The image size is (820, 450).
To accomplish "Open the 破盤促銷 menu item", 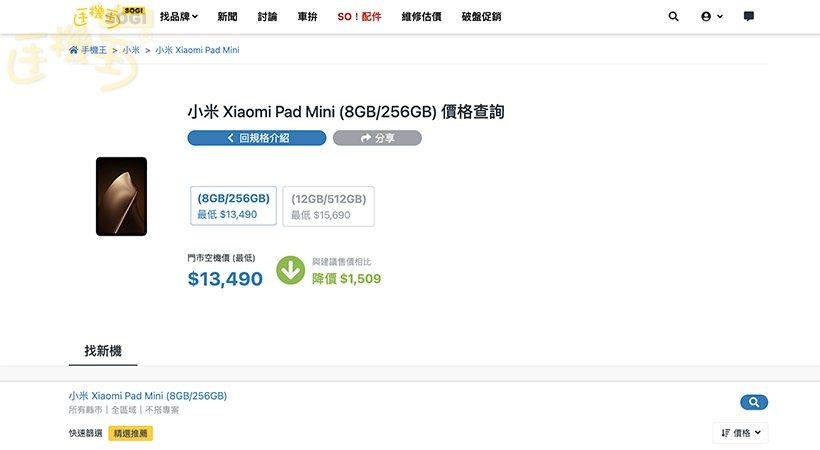I will [x=481, y=17].
